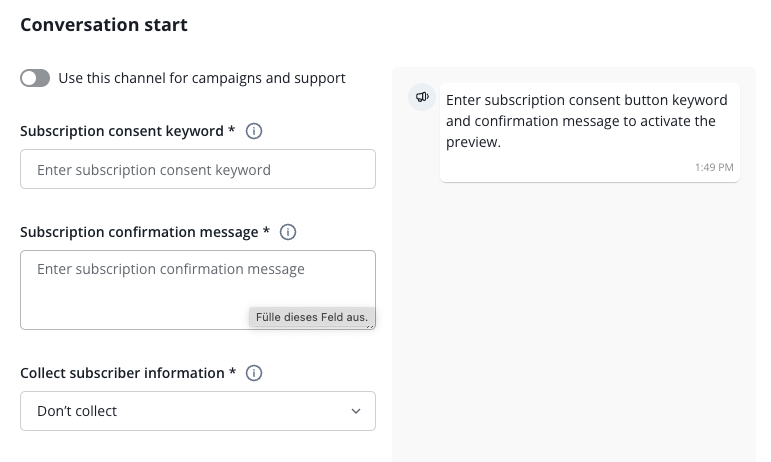Open info icon beside Subscription consent keyword

tap(254, 131)
